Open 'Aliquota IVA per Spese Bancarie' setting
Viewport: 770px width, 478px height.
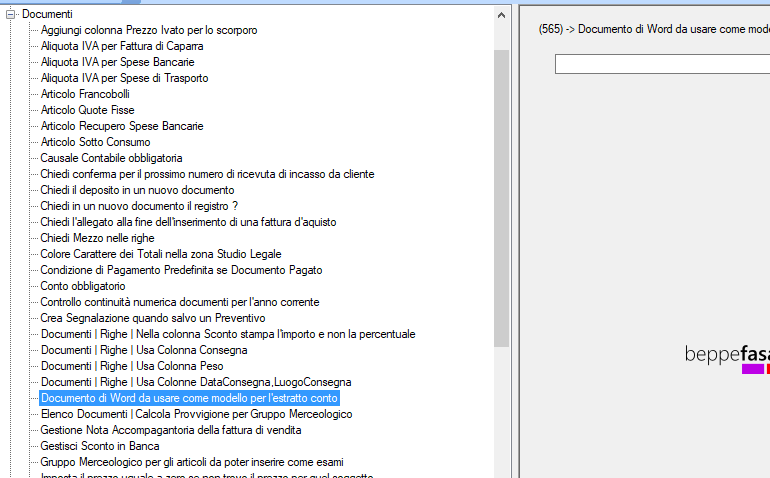117,62
